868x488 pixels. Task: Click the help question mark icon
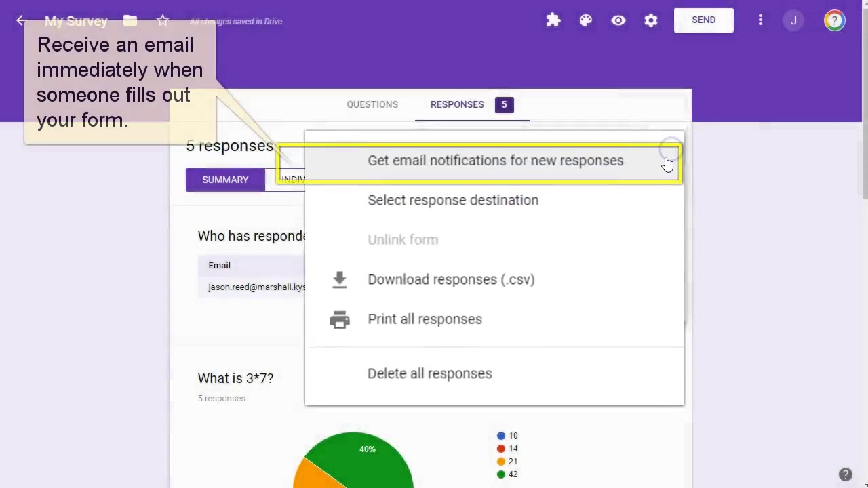pos(845,474)
